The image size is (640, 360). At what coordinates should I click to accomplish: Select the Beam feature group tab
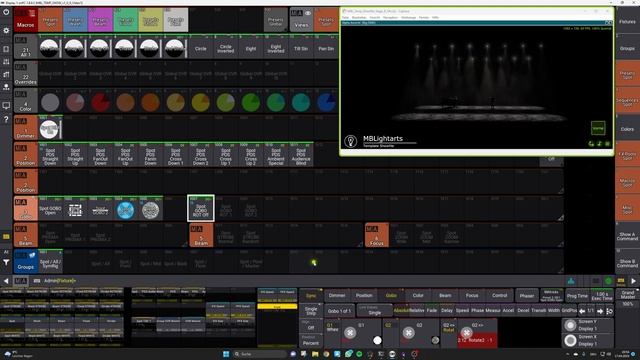click(445, 296)
